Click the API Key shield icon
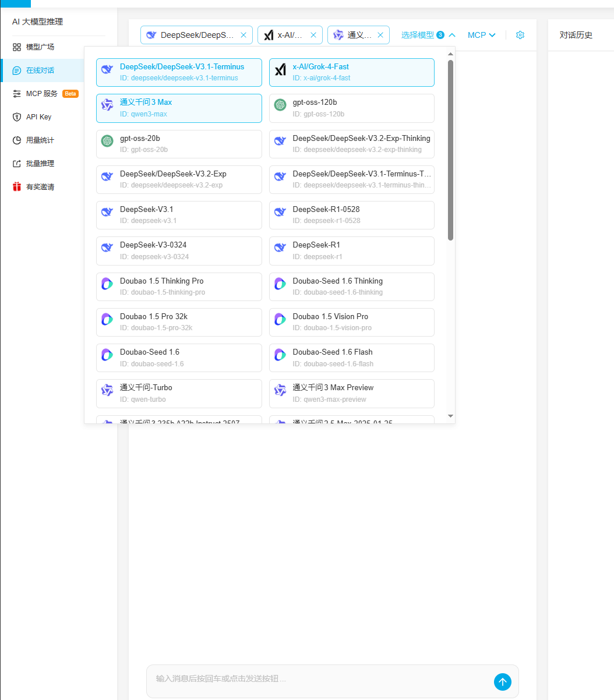 [x=17, y=117]
